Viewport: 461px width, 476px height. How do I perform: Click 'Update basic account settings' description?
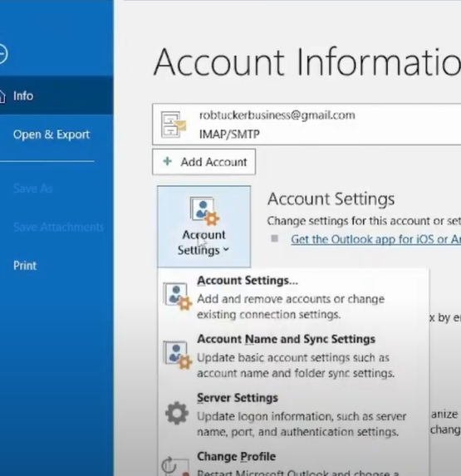click(x=296, y=366)
